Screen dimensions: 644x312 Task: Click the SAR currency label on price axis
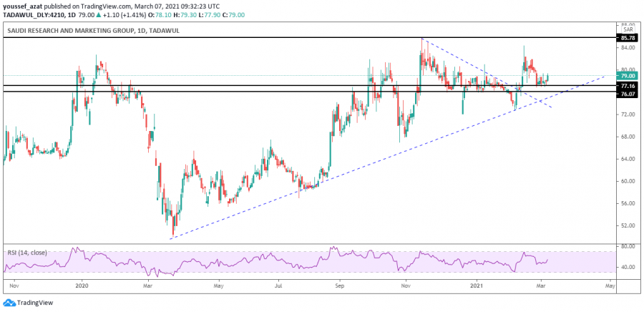click(x=628, y=29)
